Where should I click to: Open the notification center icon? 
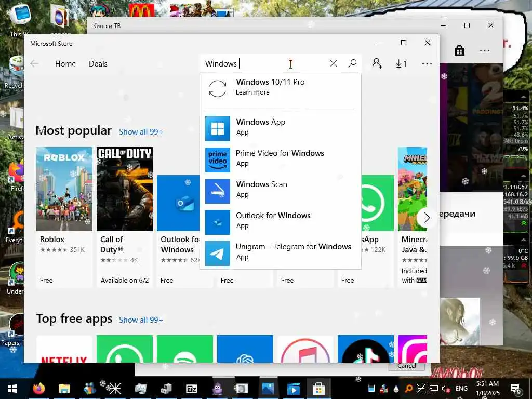(515, 389)
